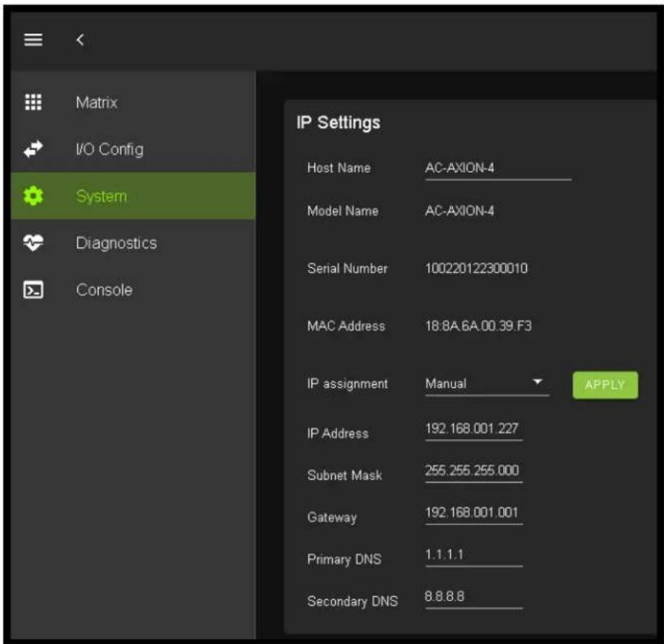This screenshot has width=664, height=644.
Task: Open the Console page
Action: (134, 290)
